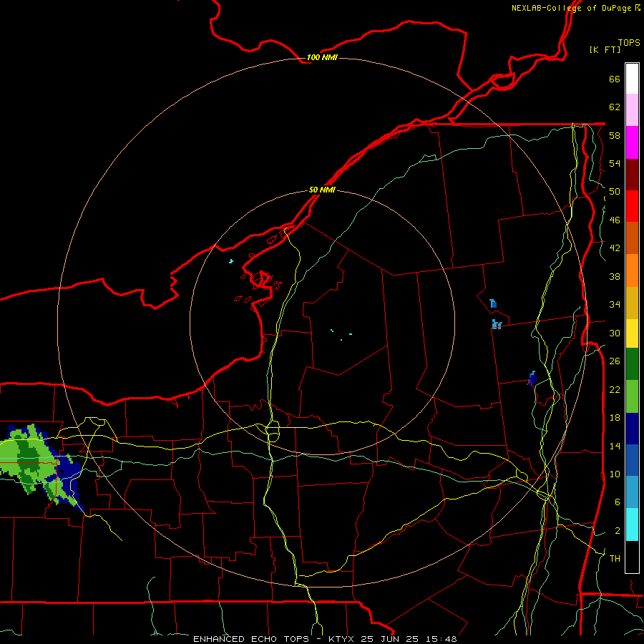Screen dimensions: 644x644
Task: Pick the light green legend swatch
Action: click(x=632, y=396)
